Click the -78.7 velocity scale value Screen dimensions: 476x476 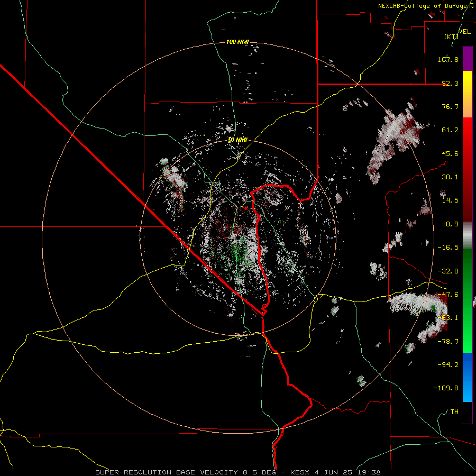(x=448, y=342)
